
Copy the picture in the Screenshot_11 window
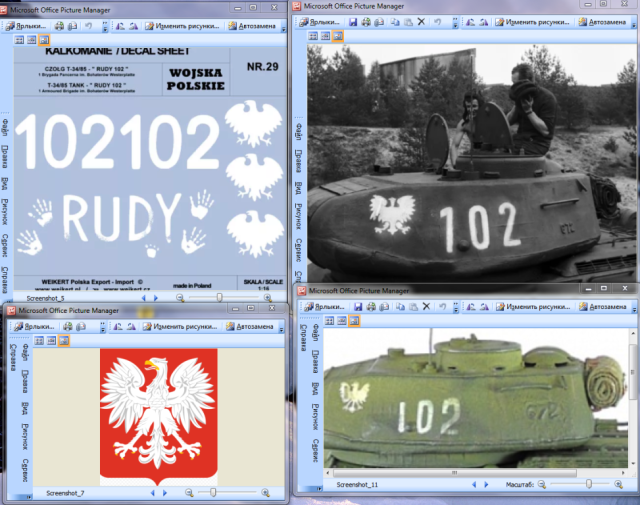(x=400, y=307)
